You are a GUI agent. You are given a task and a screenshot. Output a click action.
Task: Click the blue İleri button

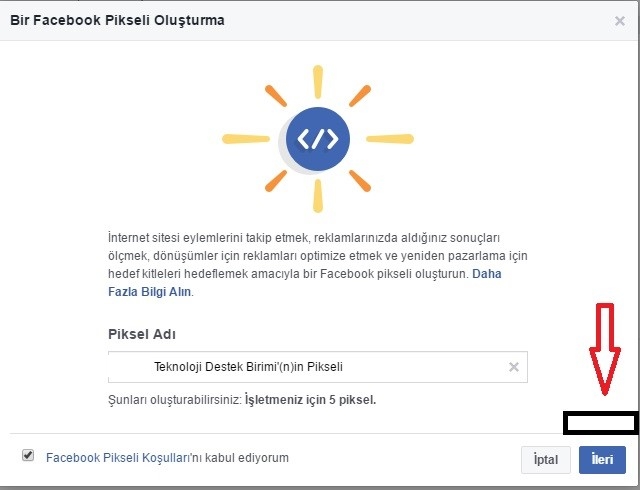[602, 460]
